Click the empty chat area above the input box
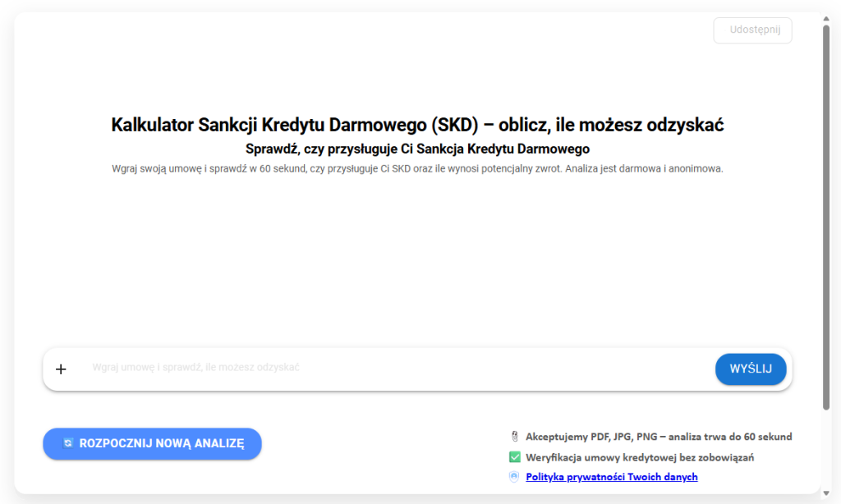 pos(417,263)
